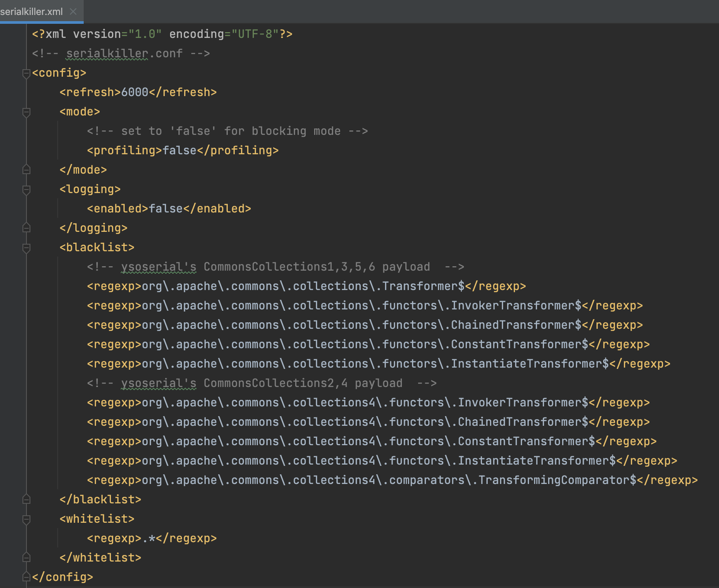This screenshot has height=588, width=719.
Task: Click the </config> closing tag
Action: pos(63,577)
